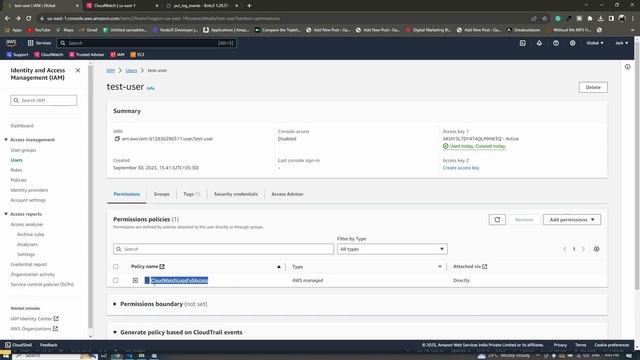Refresh permissions policies list
Screen dimensions: 640x360
point(497,220)
